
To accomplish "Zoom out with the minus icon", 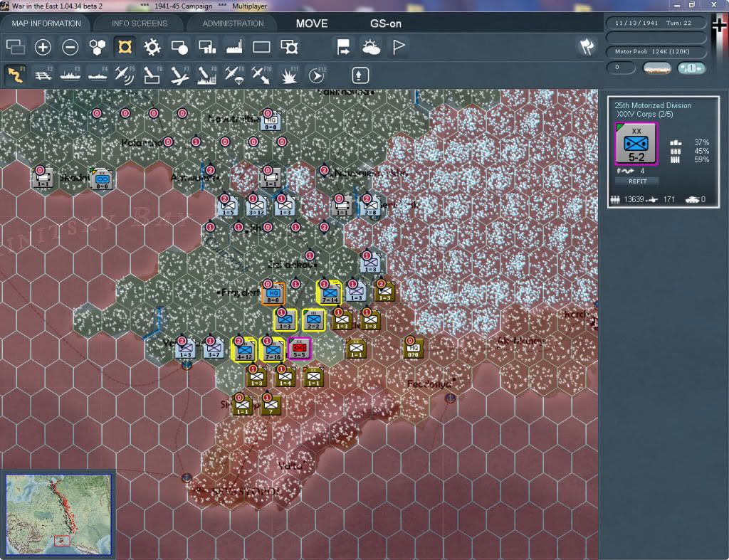I will (x=70, y=47).
